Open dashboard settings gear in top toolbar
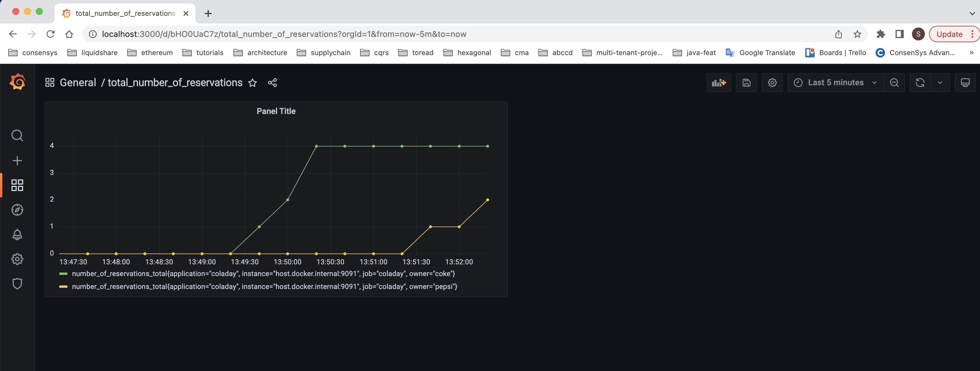The height and width of the screenshot is (371, 980). pos(772,82)
